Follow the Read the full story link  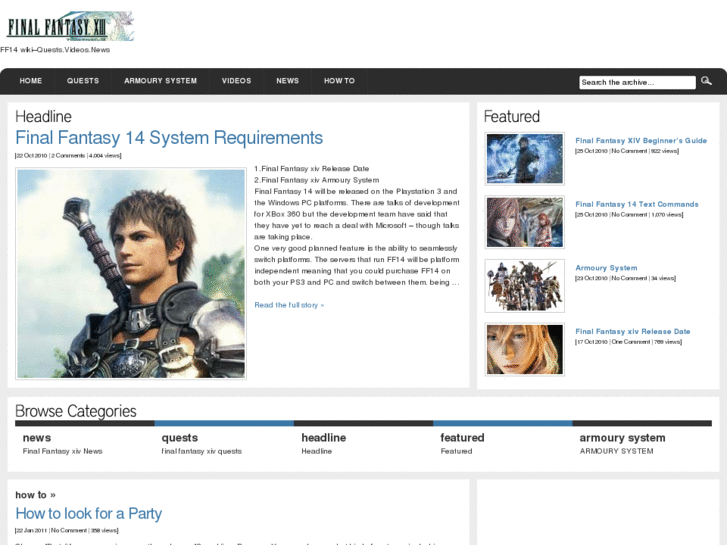coord(289,305)
